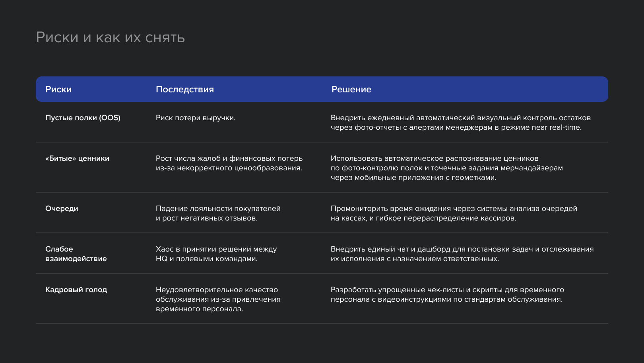Select the solution about simplified checklists and scripts
Screen dimensions: 644x363
tap(447, 295)
